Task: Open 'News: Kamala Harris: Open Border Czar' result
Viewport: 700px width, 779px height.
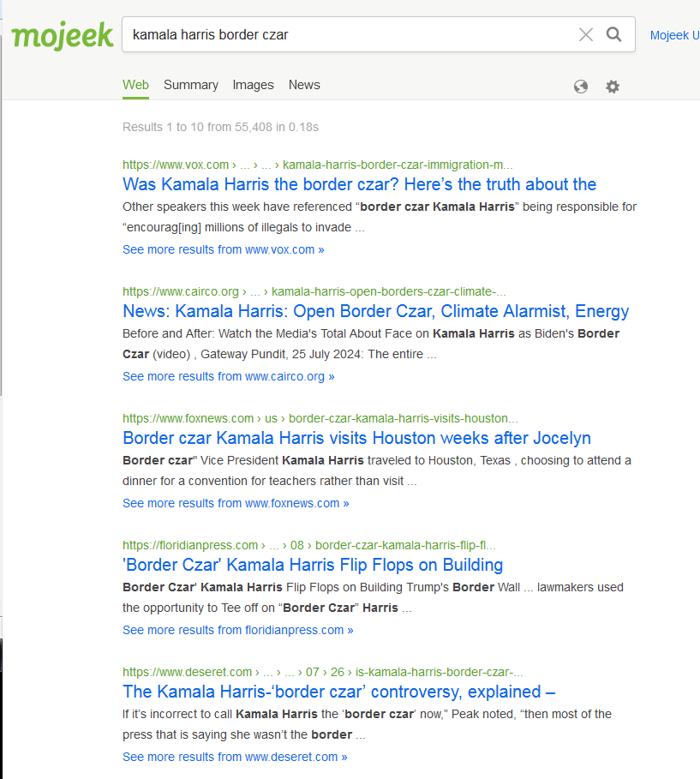Action: (375, 311)
